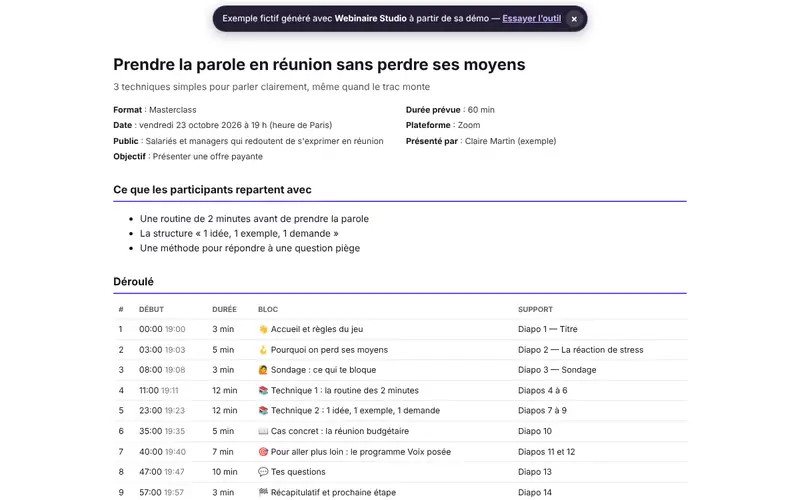This screenshot has width=800, height=500.
Task: Click the "BLOC" column header
Action: (x=268, y=309)
